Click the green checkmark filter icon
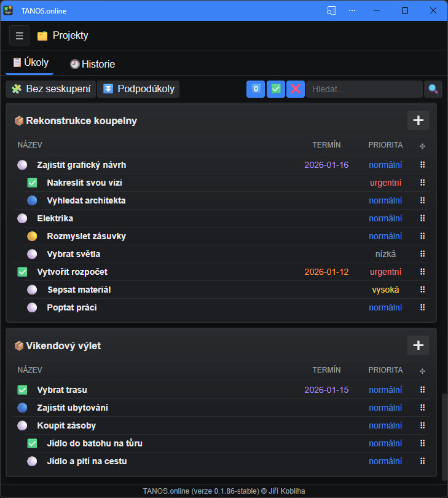This screenshot has height=498, width=448. click(276, 89)
